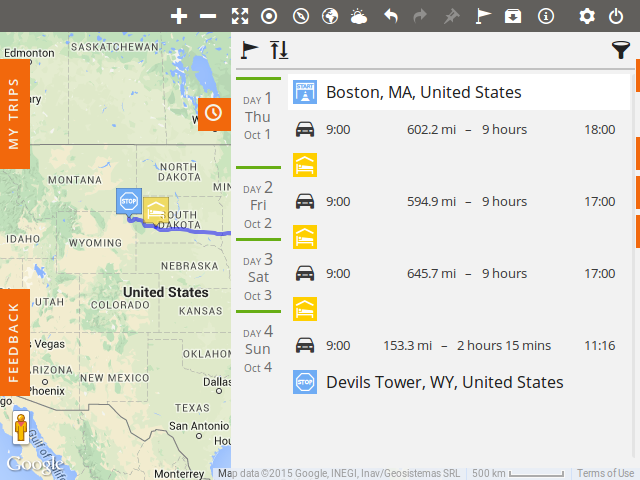Open the itinerary filter funnel icon
Viewport: 640px width, 480px height.
point(620,50)
